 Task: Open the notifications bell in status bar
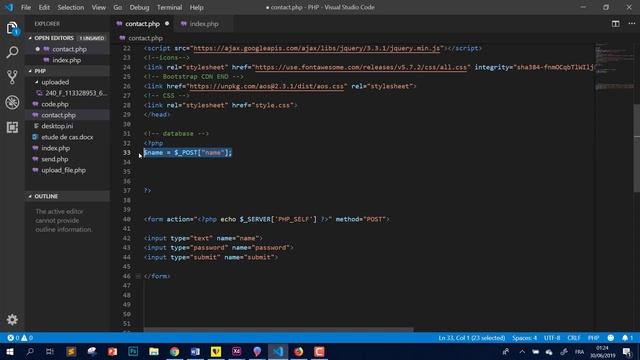(x=627, y=338)
